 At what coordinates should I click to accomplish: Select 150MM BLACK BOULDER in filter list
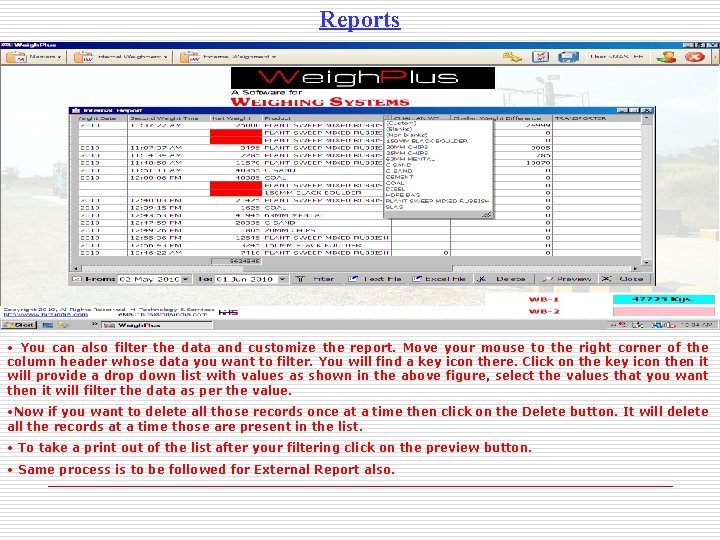pos(427,141)
